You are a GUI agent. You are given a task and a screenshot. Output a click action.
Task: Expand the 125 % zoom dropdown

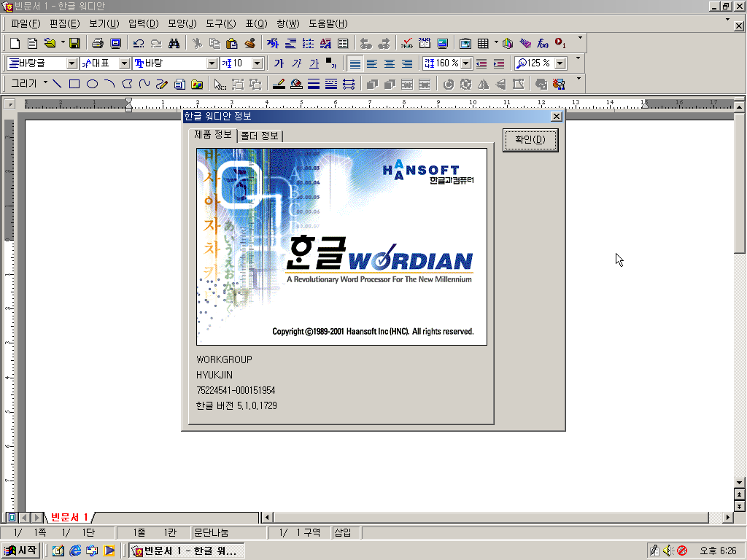click(x=560, y=63)
